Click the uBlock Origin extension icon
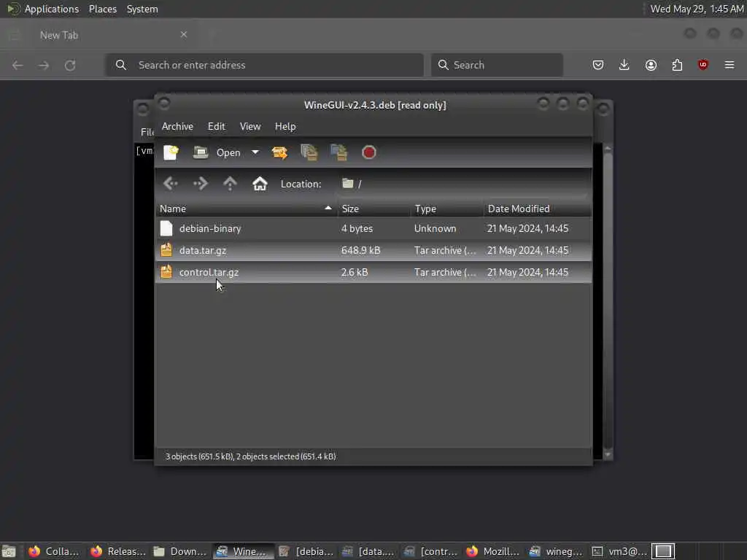 coord(703,65)
